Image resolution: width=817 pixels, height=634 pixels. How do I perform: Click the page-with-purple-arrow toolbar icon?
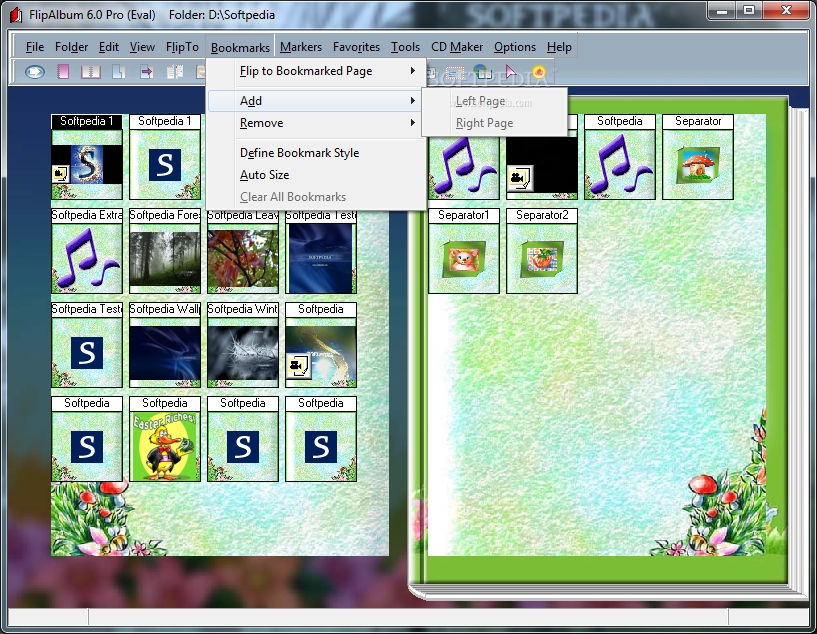click(x=146, y=71)
